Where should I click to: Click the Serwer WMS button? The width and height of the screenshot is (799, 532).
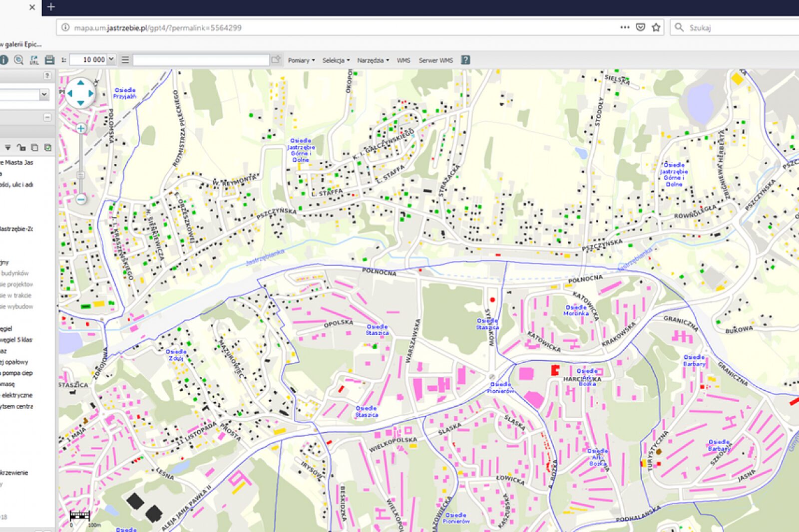coord(435,60)
